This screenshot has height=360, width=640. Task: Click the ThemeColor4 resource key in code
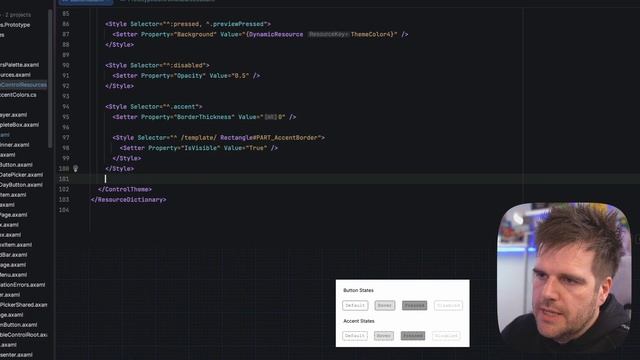[x=372, y=35]
